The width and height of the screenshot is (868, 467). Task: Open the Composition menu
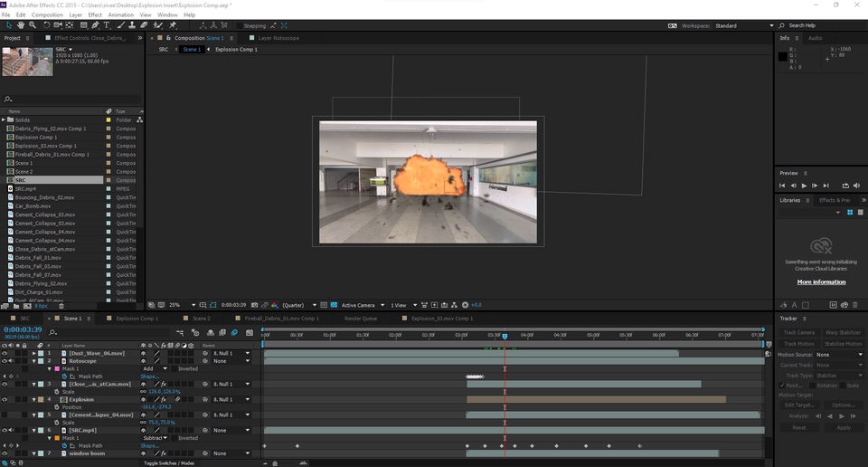coord(47,15)
